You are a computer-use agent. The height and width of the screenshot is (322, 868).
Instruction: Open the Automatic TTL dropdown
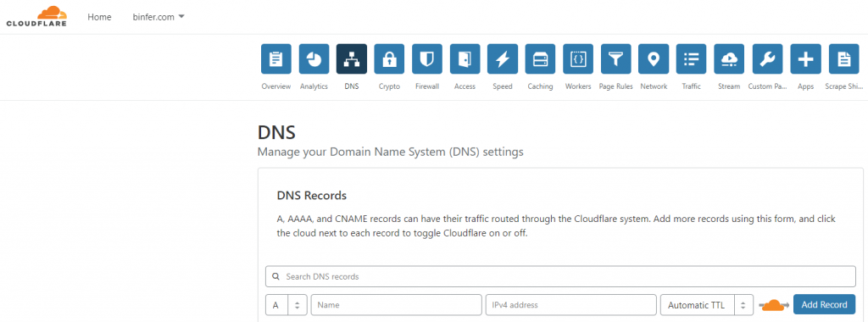tap(707, 305)
